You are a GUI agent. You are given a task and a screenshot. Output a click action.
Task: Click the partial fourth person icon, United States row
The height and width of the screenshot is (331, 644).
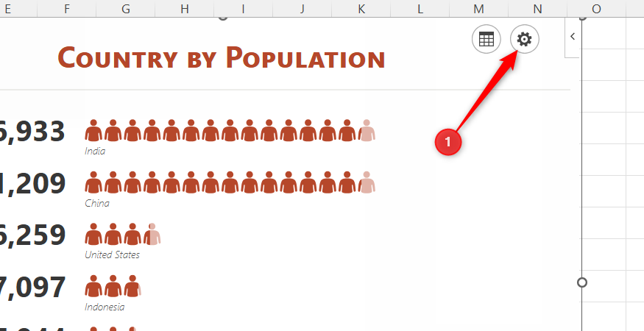click(x=152, y=234)
